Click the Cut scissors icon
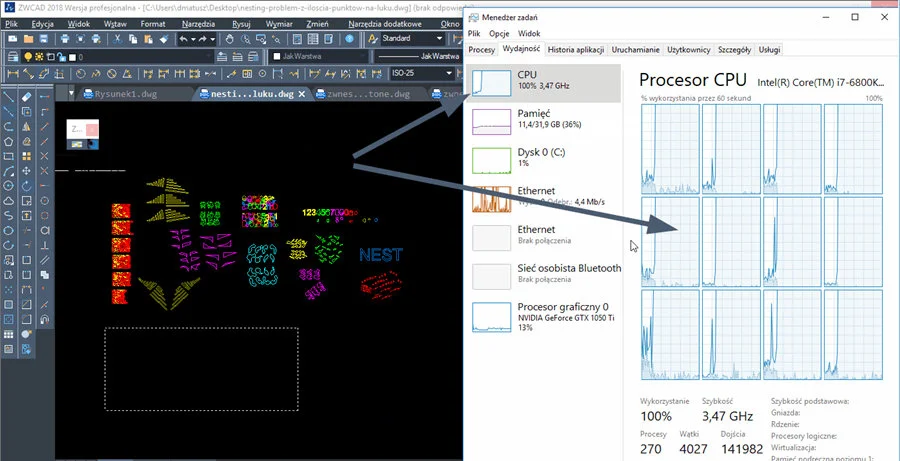 (115, 39)
